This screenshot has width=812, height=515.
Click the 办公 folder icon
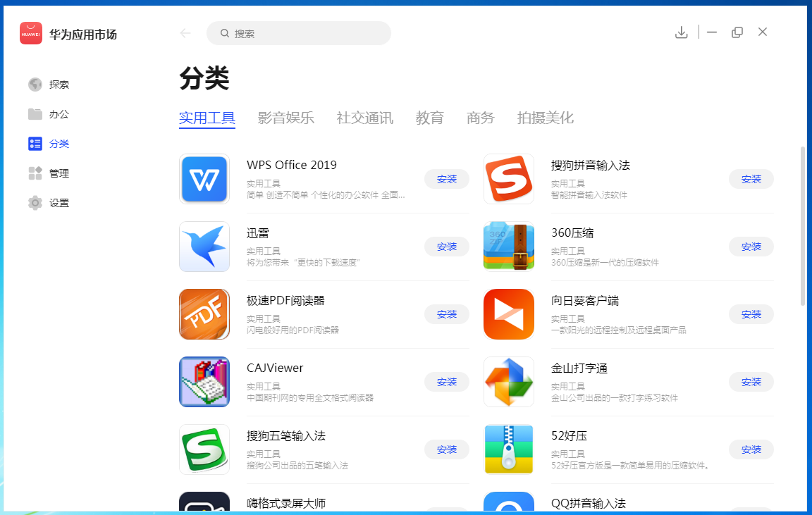point(35,114)
